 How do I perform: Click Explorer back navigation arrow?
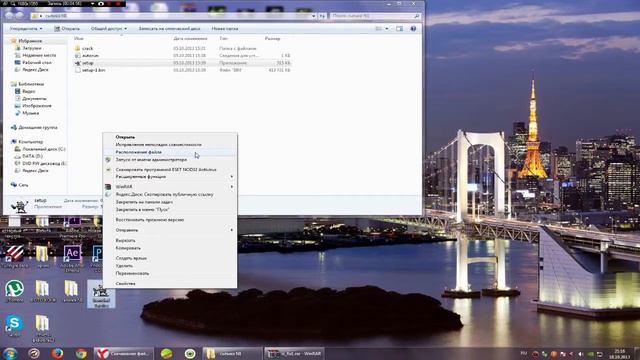(x=9, y=16)
